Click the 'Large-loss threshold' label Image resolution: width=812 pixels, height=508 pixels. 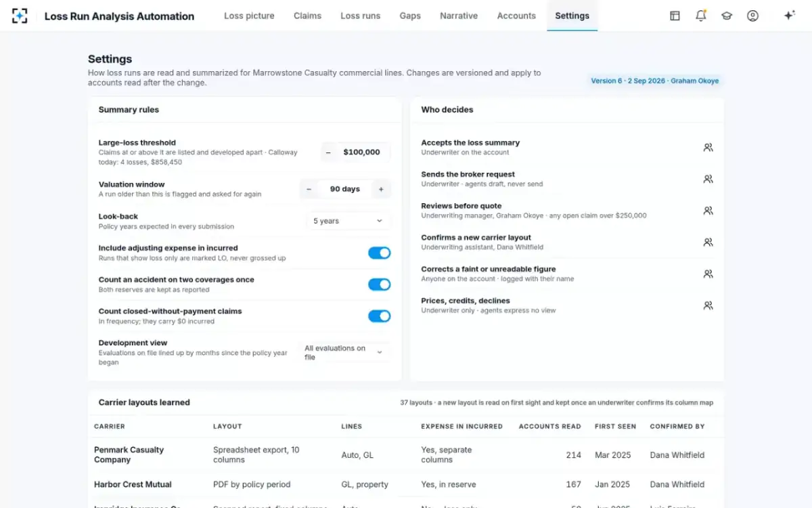tap(137, 143)
